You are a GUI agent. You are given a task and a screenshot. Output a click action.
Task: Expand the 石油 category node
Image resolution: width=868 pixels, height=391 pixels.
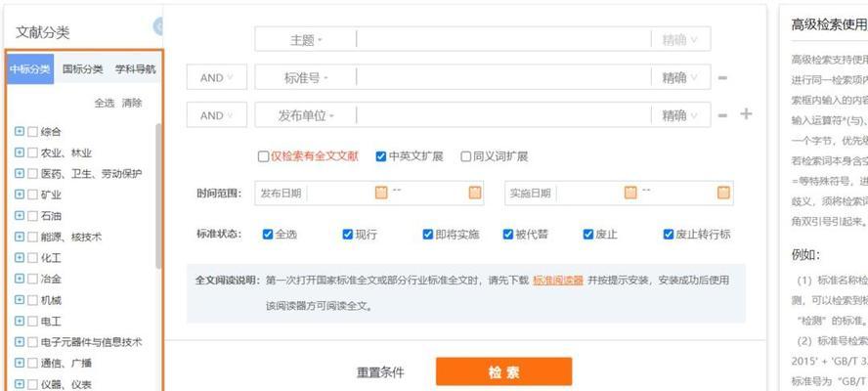pos(20,215)
